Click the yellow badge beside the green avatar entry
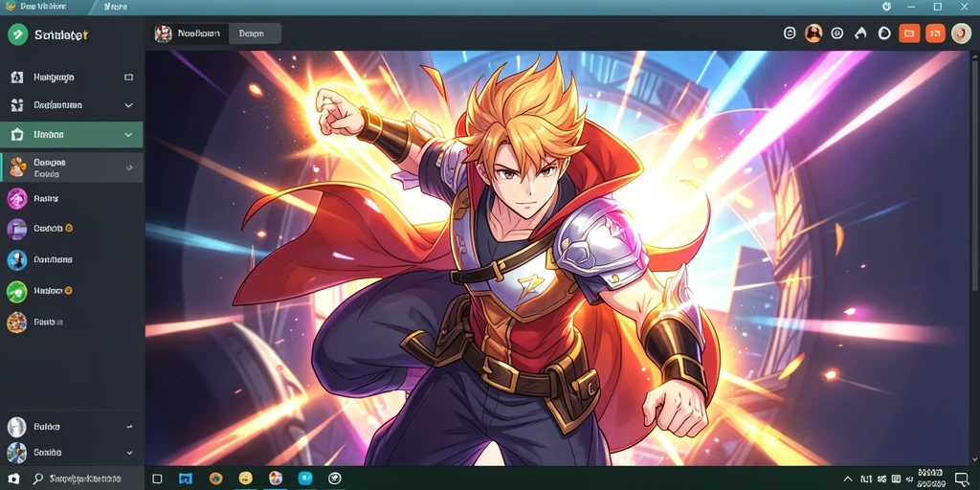 [68, 291]
